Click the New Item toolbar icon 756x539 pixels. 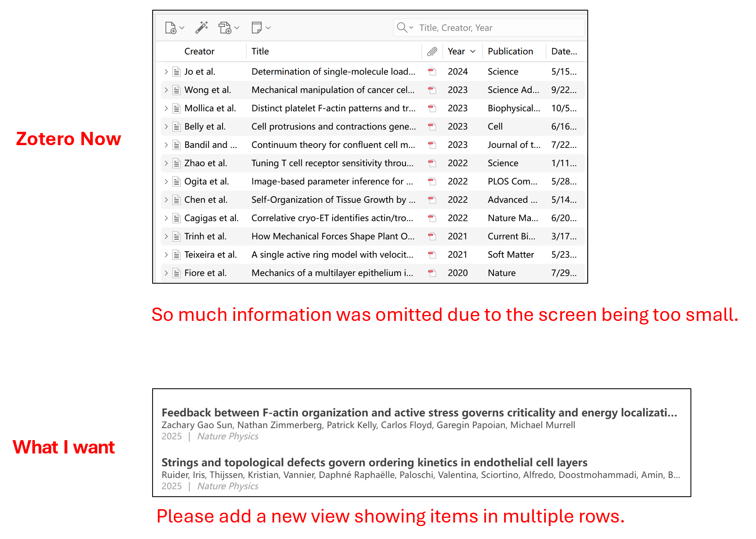tap(170, 28)
